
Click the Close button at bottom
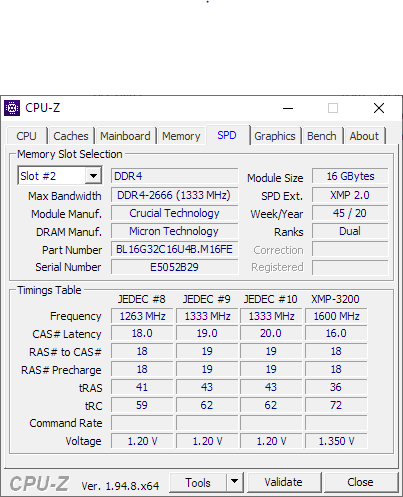pyautogui.click(x=360, y=482)
